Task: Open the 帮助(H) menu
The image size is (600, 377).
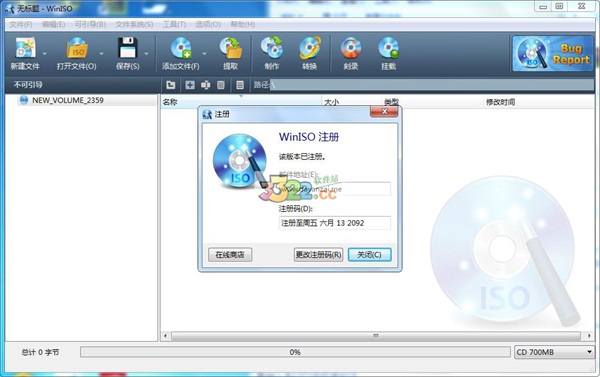Action: tap(243, 24)
